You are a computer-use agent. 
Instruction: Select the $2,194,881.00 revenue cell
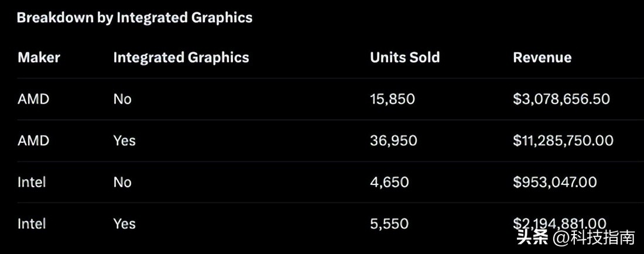(559, 224)
